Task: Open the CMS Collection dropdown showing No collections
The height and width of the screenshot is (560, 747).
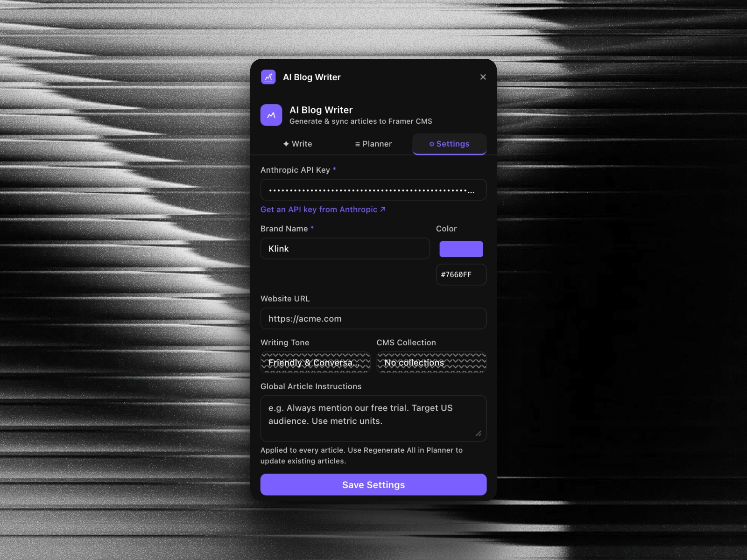Action: [x=431, y=363]
